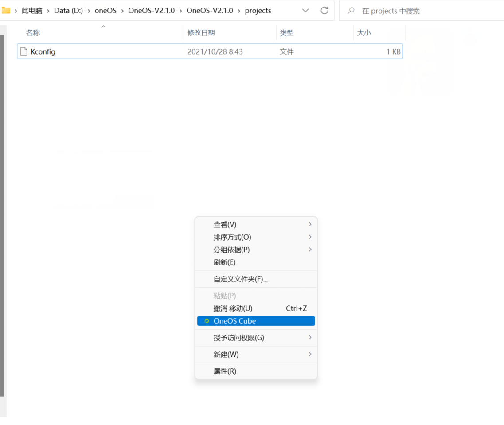The height and width of the screenshot is (425, 504).
Task: Sort files by the 名称 column header
Action: pos(33,33)
